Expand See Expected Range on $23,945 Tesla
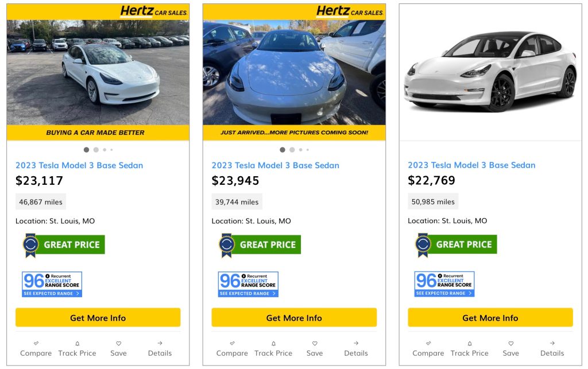This screenshot has width=588, height=369. [x=248, y=293]
